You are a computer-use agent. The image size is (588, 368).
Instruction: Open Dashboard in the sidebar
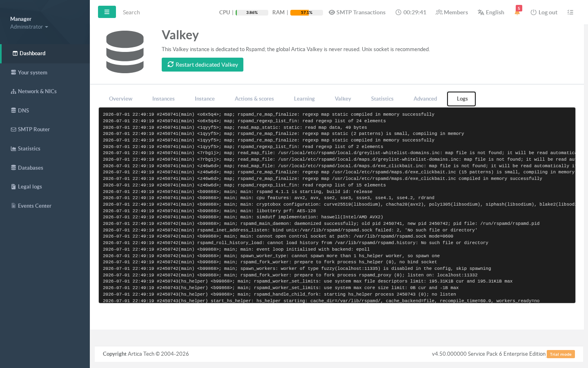coord(45,53)
